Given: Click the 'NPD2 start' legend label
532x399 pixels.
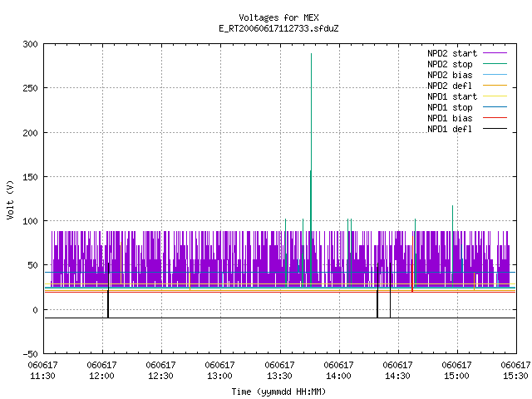Looking at the screenshot, I should tap(452, 53).
